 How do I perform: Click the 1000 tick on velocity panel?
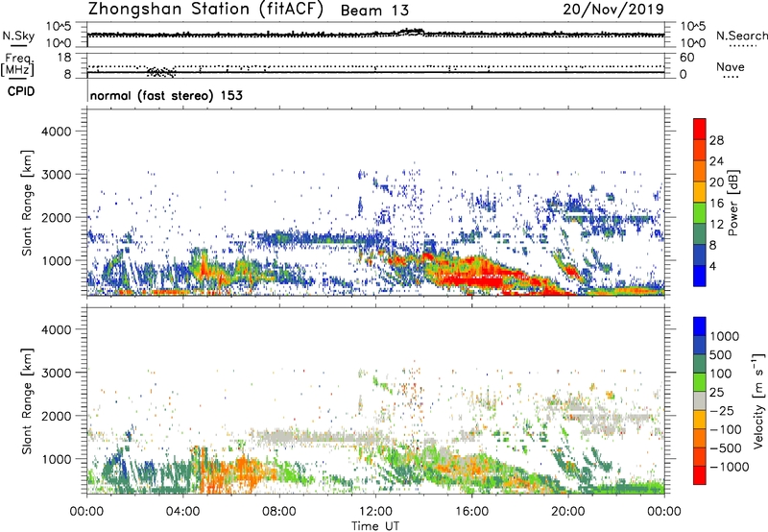point(56,459)
